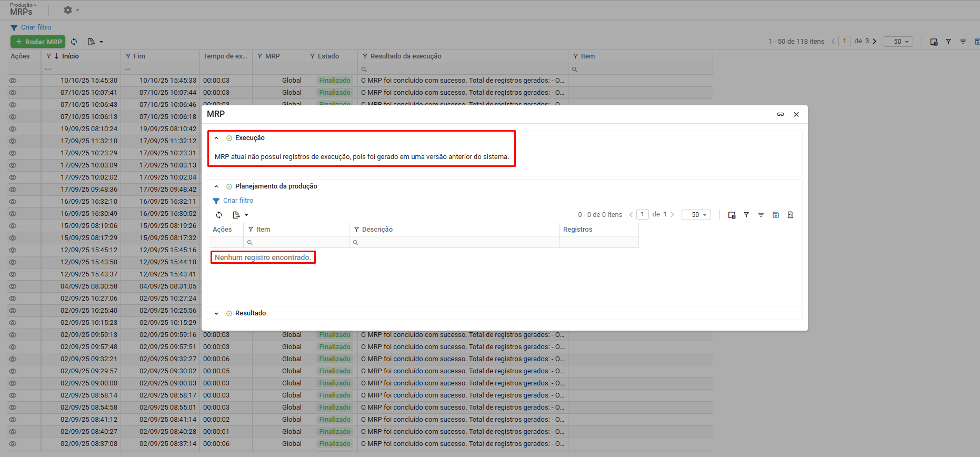Viewport: 980px width, 457px height.
Task: Click the funnel icon in the MRP dialog toolbar
Action: click(x=746, y=215)
